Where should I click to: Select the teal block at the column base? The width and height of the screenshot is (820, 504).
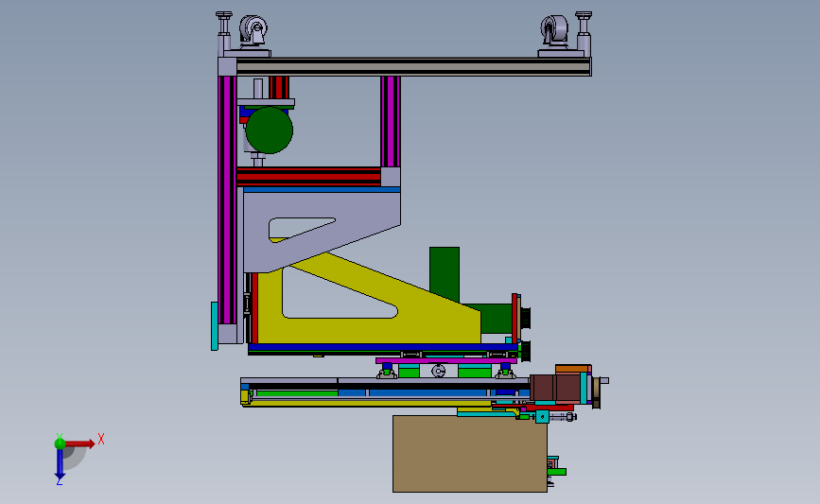click(215, 325)
